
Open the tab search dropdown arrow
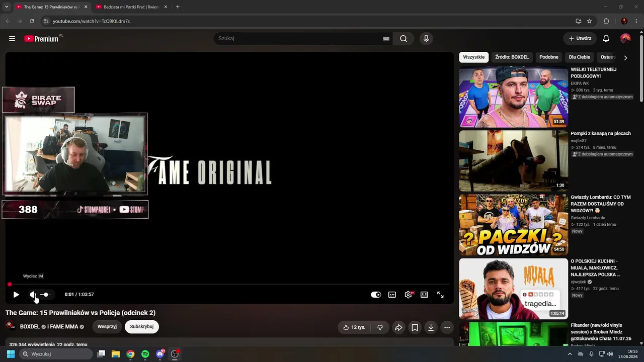pos(7,7)
